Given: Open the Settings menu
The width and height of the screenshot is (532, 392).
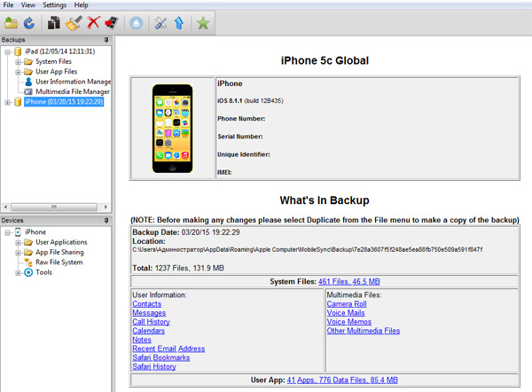Looking at the screenshot, I should [54, 5].
